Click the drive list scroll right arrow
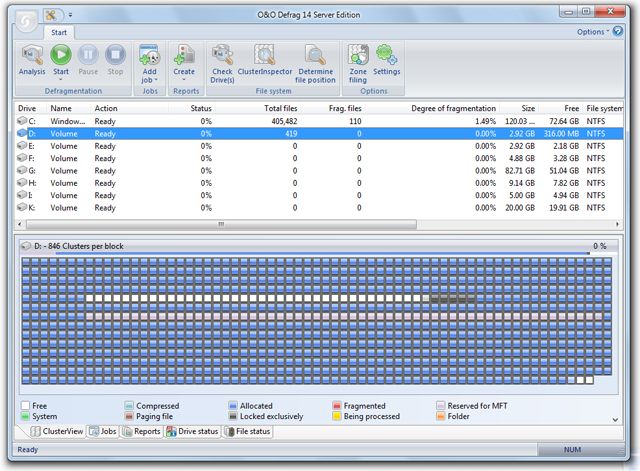This screenshot has width=640, height=471. click(x=617, y=224)
